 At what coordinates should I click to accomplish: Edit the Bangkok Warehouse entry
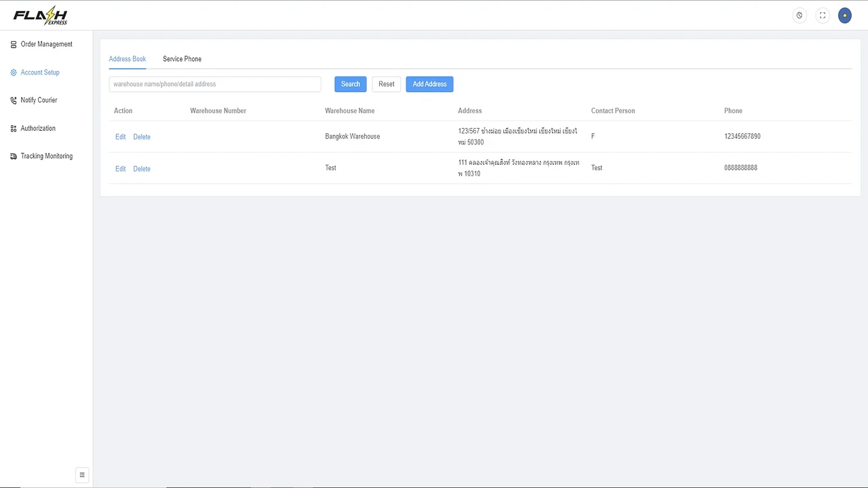tap(120, 136)
